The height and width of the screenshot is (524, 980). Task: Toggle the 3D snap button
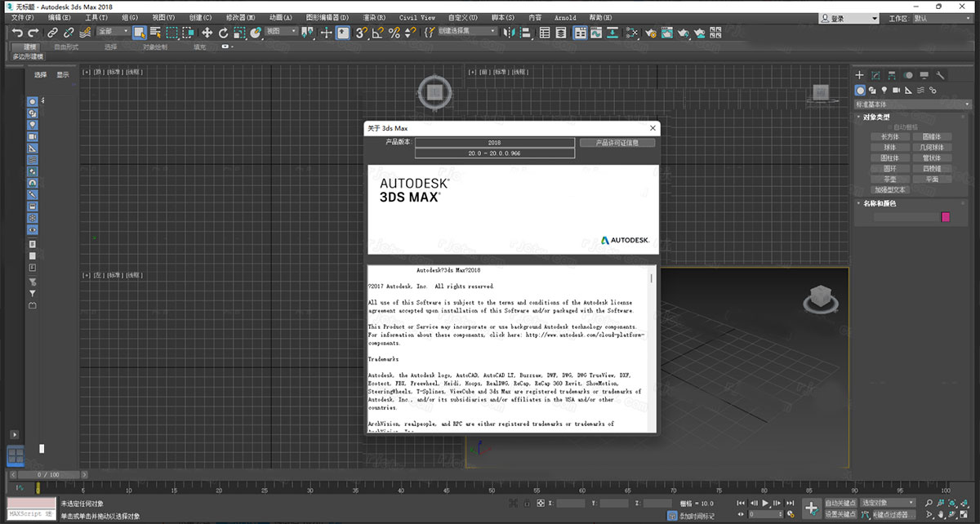(x=362, y=33)
